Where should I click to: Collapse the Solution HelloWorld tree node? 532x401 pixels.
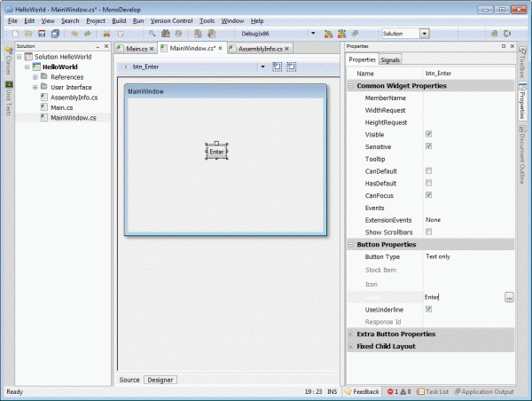pos(20,57)
